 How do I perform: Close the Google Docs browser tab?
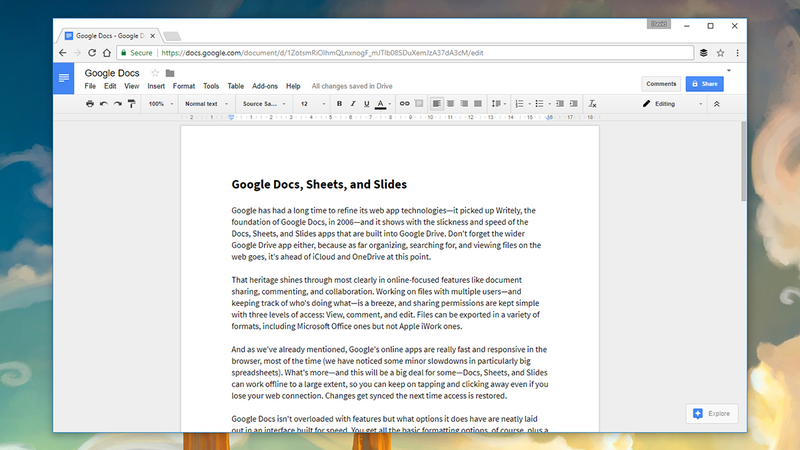pos(152,36)
